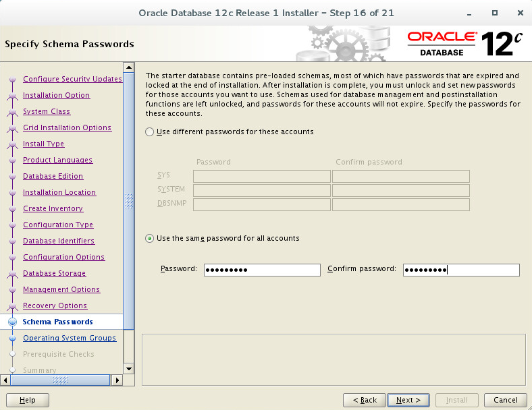
Task: Jump to System Class step
Action: (47, 111)
